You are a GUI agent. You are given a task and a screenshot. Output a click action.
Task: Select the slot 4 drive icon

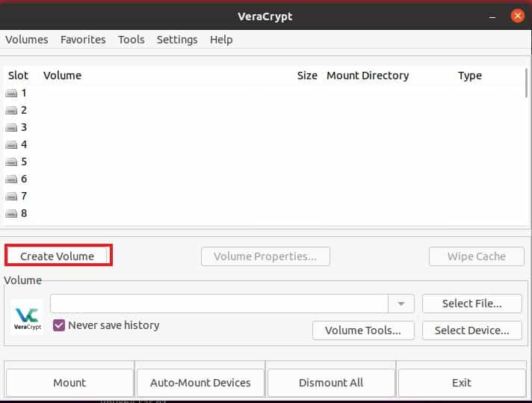pos(11,144)
